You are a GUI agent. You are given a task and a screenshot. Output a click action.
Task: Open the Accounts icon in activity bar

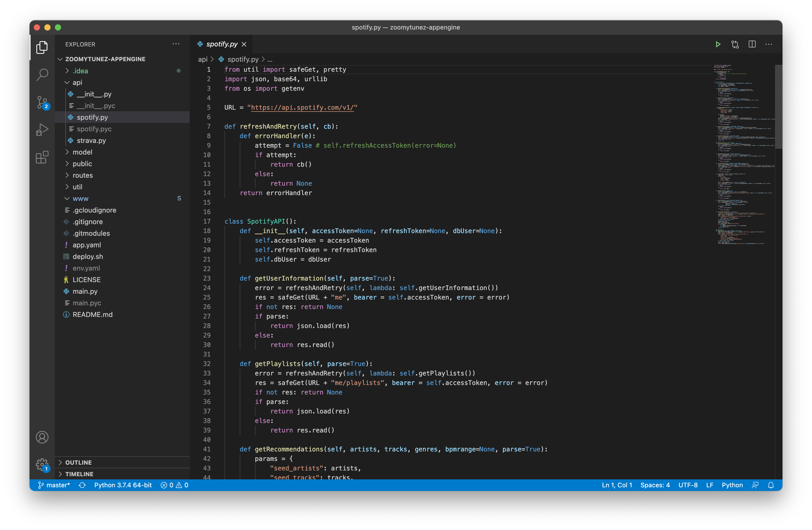coord(42,437)
